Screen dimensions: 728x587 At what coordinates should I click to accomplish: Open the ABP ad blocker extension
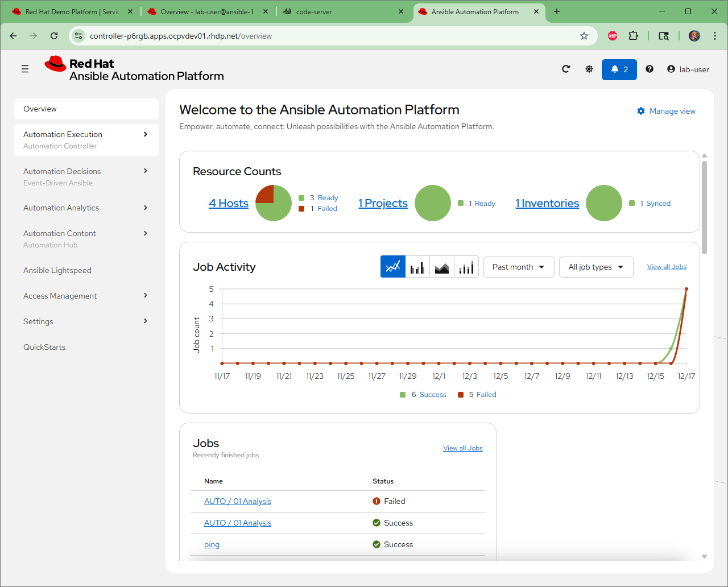(613, 36)
